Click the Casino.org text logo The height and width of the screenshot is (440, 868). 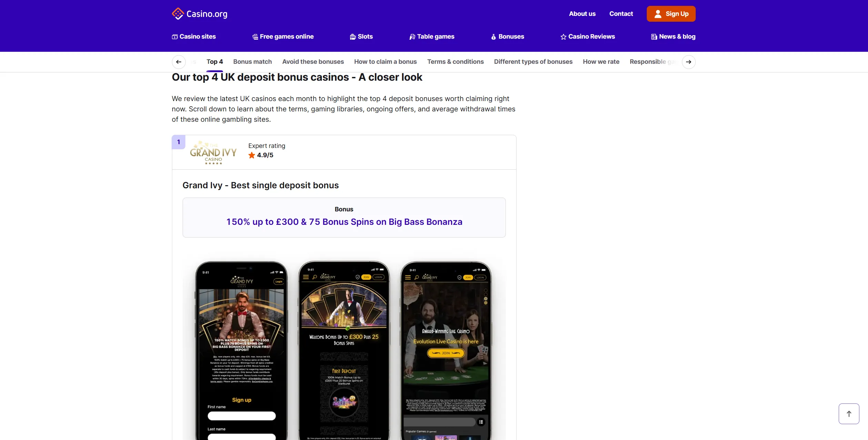(207, 14)
